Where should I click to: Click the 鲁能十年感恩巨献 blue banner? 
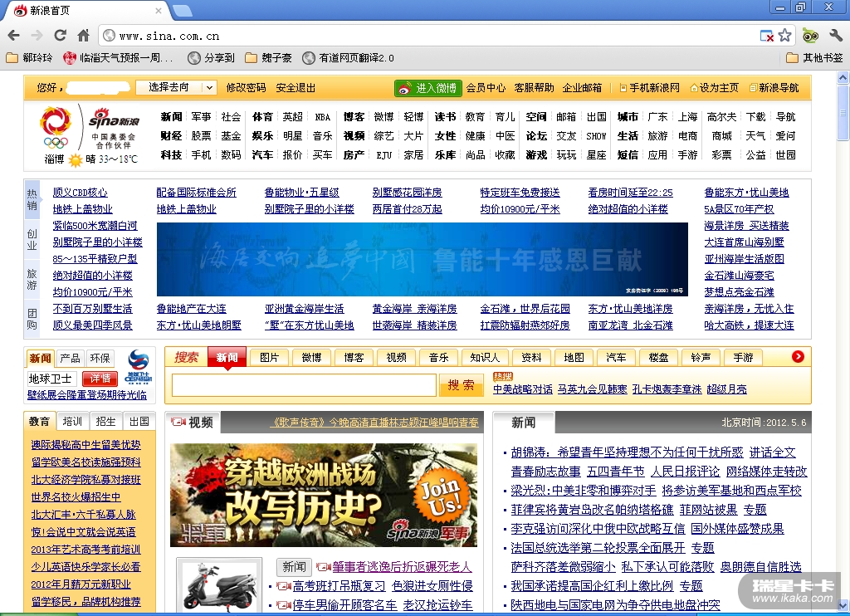(x=423, y=259)
